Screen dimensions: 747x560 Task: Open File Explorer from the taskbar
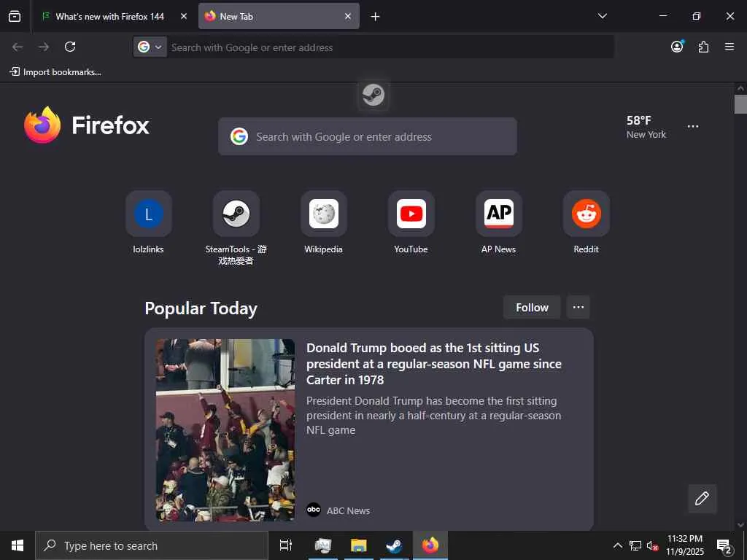click(359, 545)
